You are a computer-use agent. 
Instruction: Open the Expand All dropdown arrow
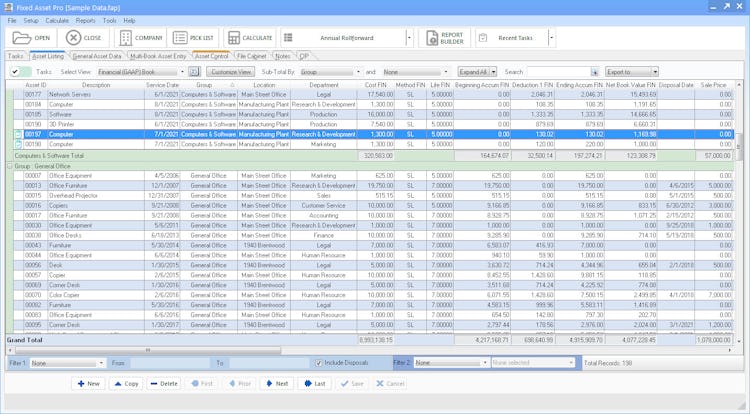point(494,72)
